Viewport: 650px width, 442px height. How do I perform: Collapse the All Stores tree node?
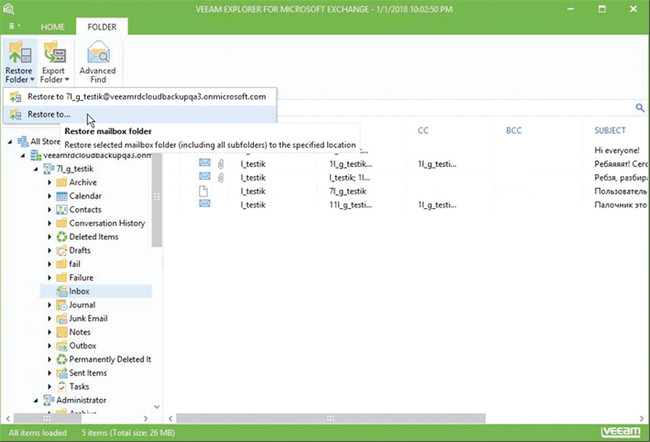coord(10,142)
